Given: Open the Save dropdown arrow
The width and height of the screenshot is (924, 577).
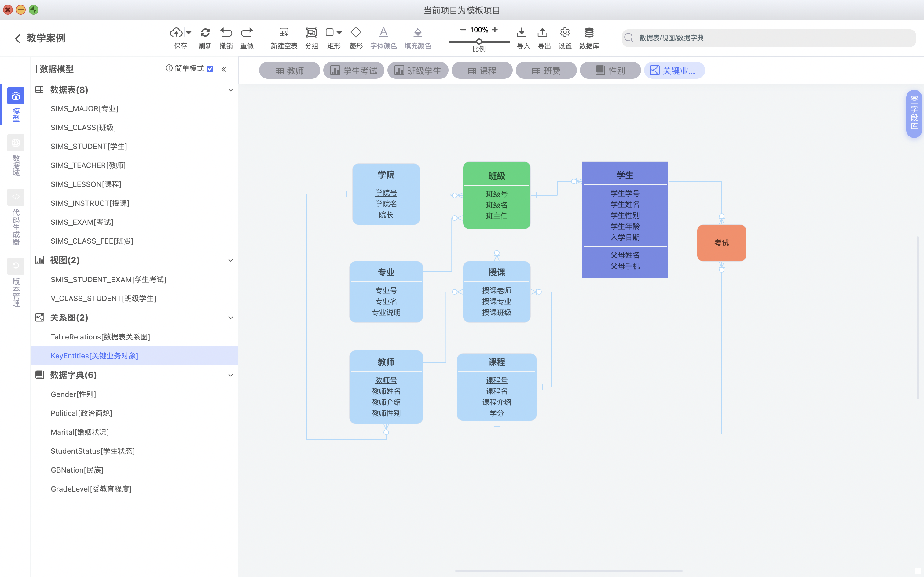Looking at the screenshot, I should pos(189,32).
